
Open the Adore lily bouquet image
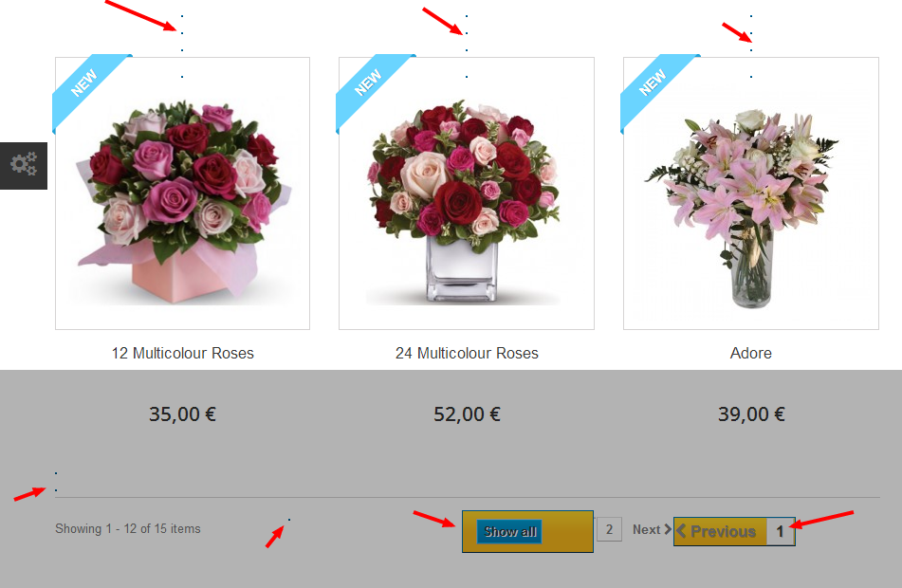pos(750,193)
